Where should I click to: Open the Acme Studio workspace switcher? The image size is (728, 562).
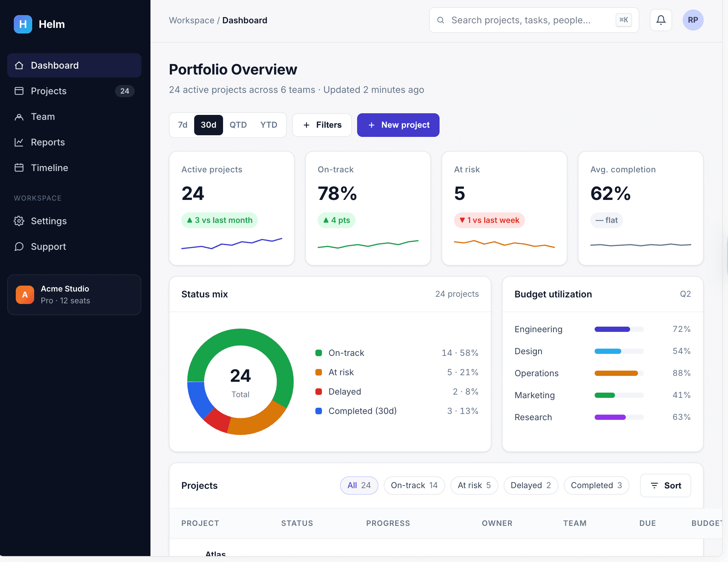(74, 295)
